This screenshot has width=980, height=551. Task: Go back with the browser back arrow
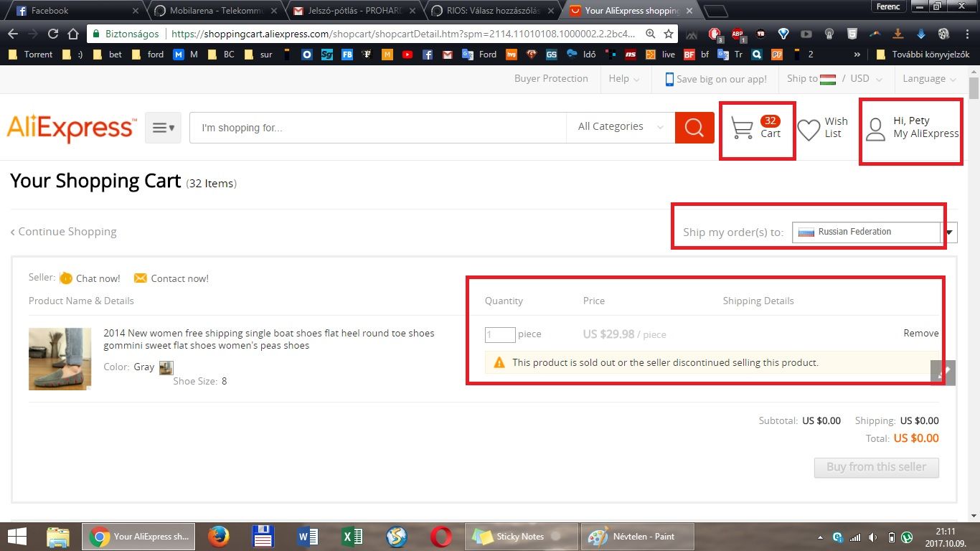pos(13,34)
